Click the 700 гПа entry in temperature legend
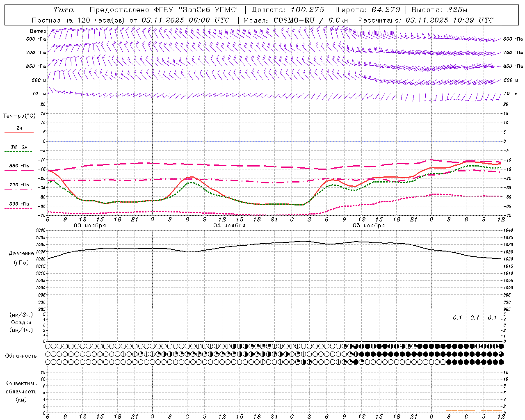The image size is (525, 420). (19, 185)
